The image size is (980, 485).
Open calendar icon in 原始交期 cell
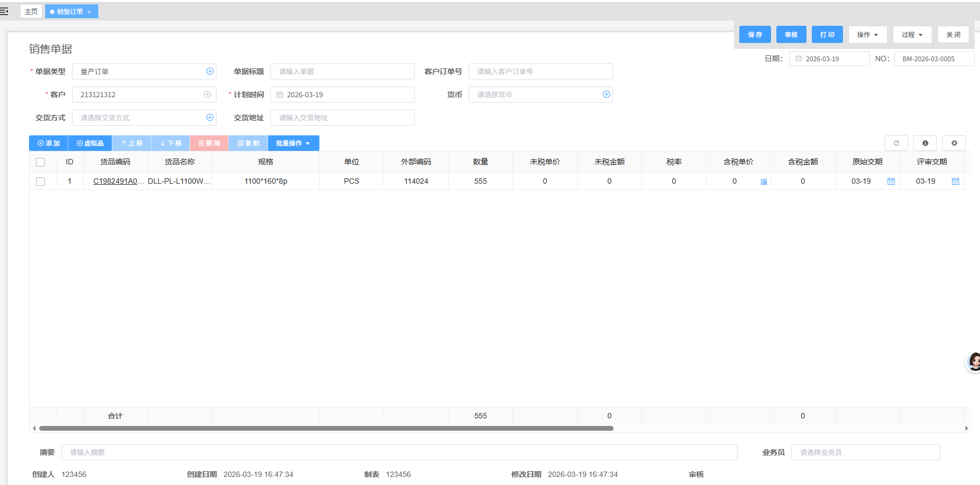891,182
